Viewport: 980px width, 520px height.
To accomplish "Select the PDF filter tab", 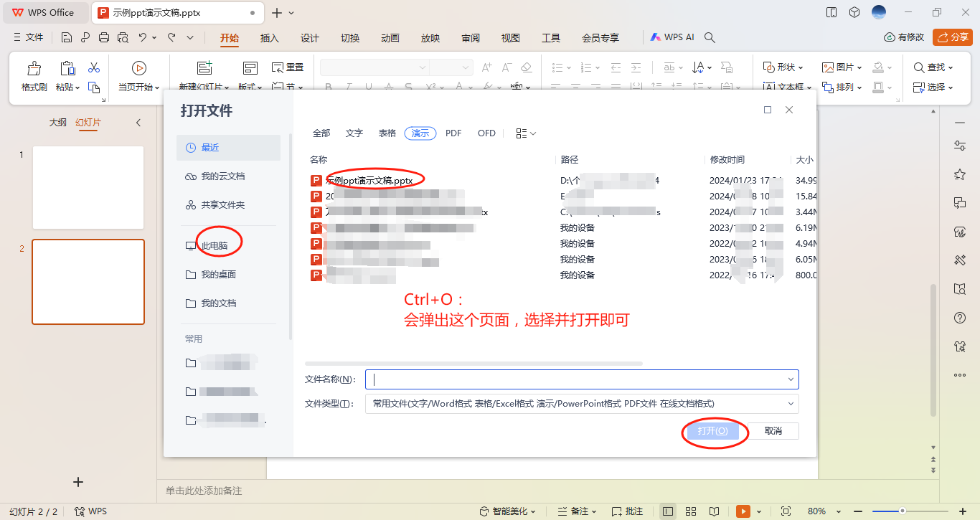I will click(454, 133).
